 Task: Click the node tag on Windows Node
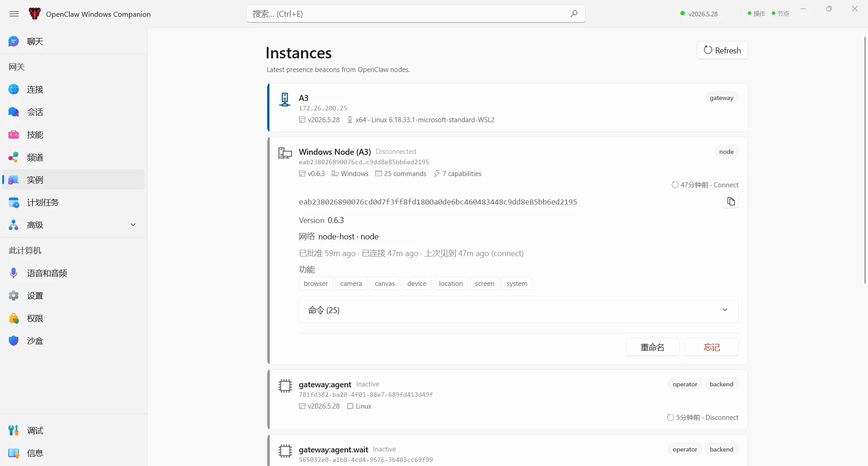[726, 152]
